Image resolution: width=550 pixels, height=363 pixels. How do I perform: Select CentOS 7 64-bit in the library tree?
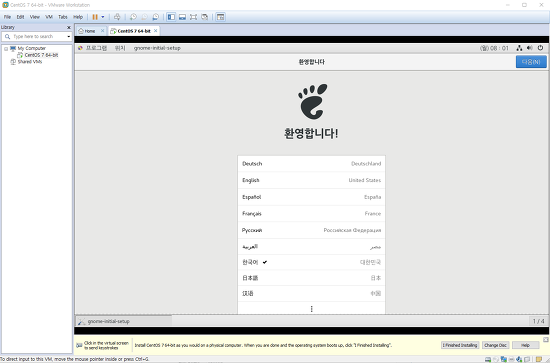(x=41, y=55)
